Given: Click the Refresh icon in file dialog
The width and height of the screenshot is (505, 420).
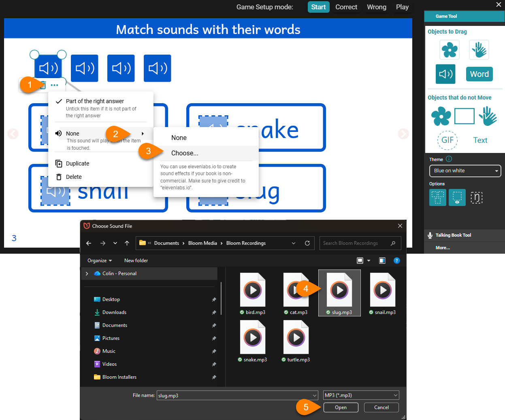Looking at the screenshot, I should (307, 243).
